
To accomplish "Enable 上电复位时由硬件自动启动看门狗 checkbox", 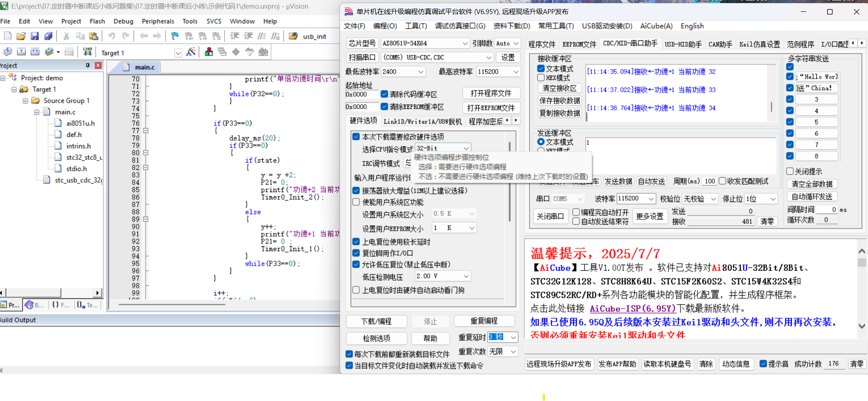I will (x=356, y=290).
